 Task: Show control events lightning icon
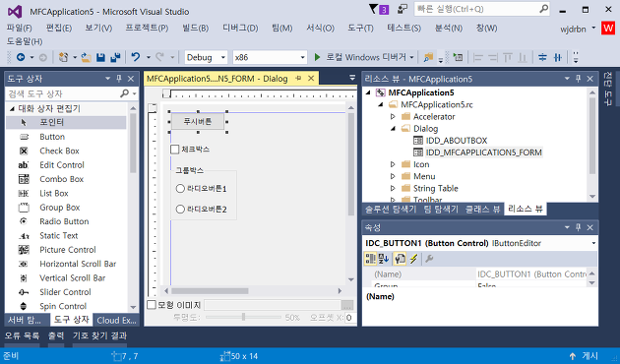[414, 259]
